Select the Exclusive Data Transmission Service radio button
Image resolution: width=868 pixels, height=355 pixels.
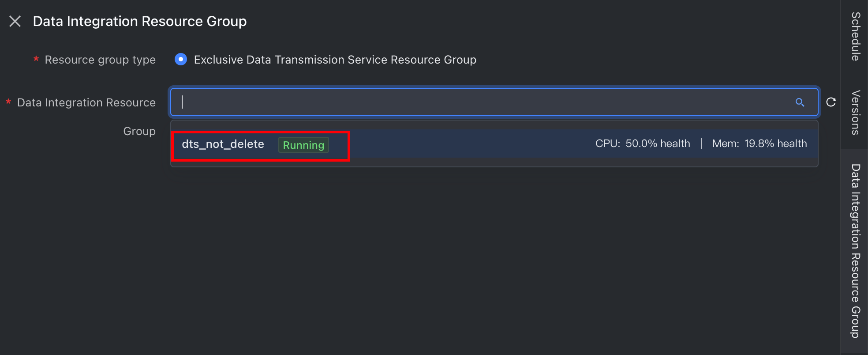pos(181,59)
